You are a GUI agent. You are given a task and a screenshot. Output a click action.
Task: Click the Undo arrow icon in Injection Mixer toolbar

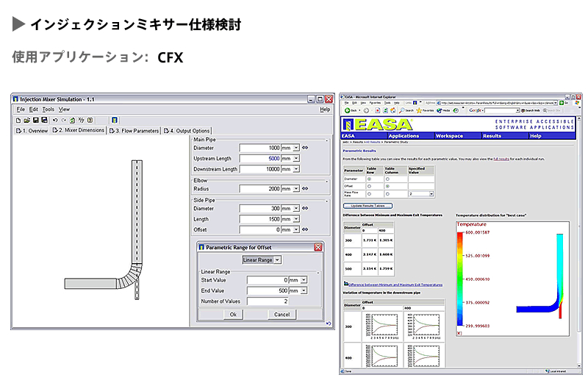point(55,121)
